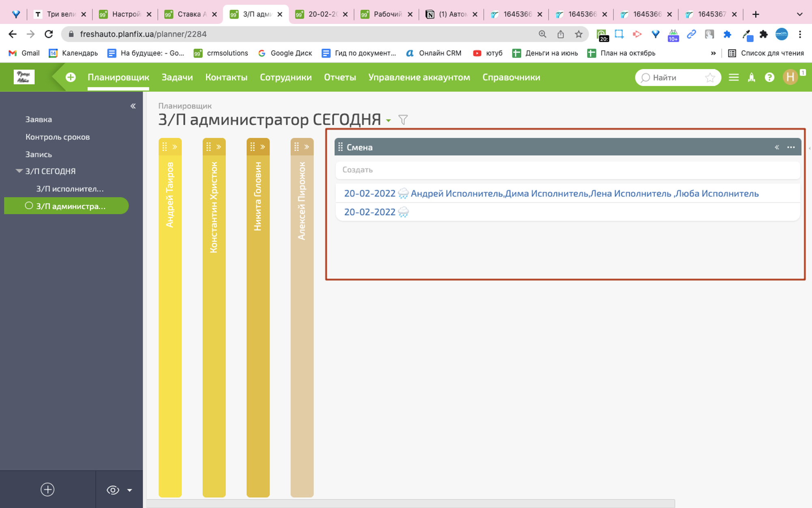
Task: Open the user avatar H icon
Action: tap(790, 77)
